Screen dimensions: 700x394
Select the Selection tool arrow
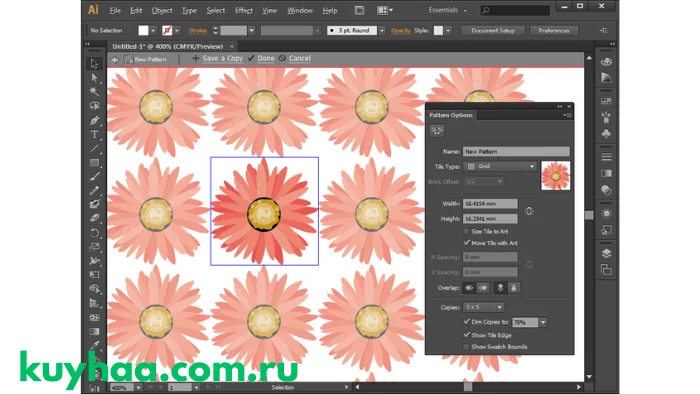point(94,63)
